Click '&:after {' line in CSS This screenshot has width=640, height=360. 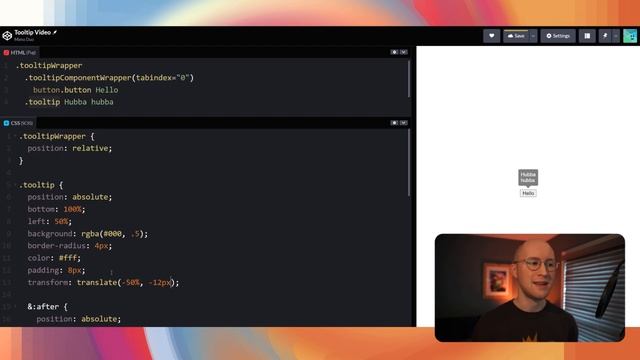pyautogui.click(x=48, y=307)
